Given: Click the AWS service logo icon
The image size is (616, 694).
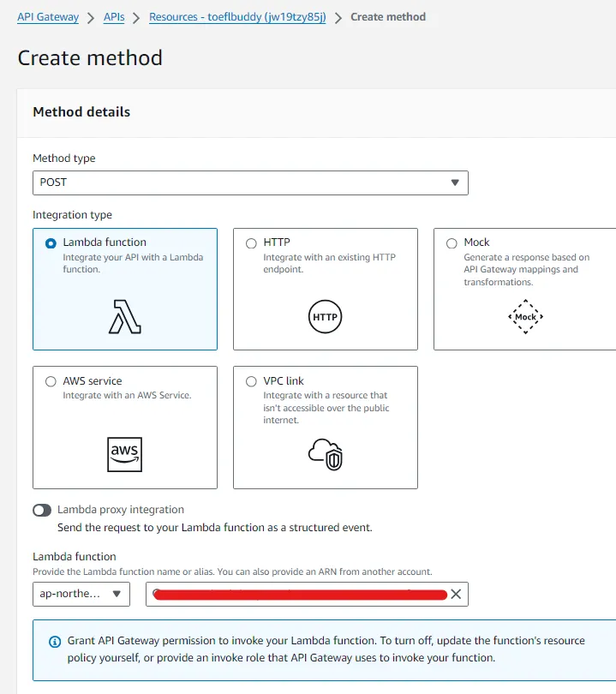Looking at the screenshot, I should pos(125,454).
